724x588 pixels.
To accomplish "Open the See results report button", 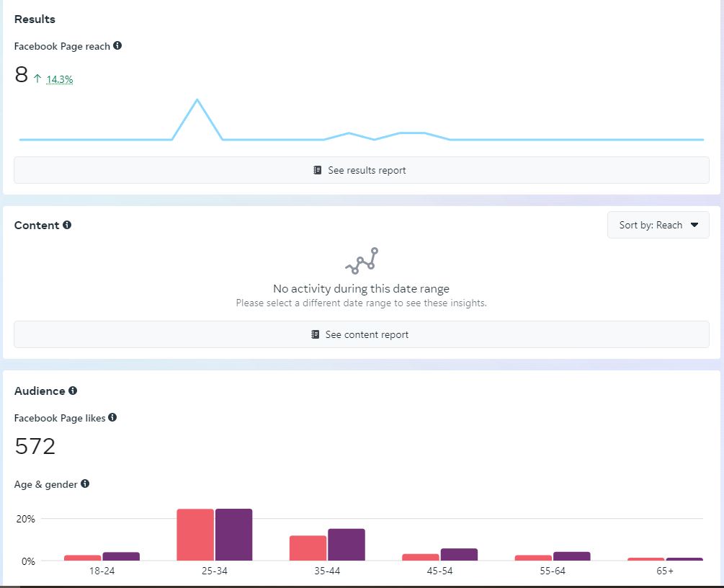I will pyautogui.click(x=362, y=171).
